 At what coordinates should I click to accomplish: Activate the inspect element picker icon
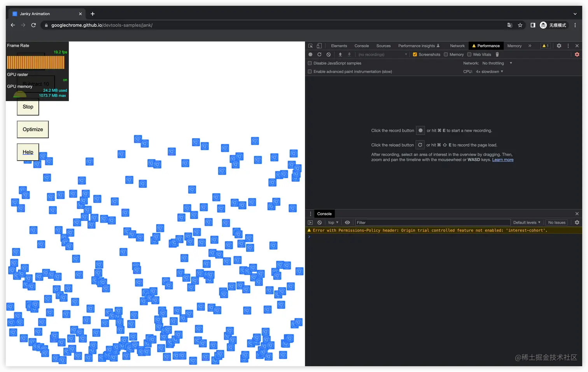[310, 46]
